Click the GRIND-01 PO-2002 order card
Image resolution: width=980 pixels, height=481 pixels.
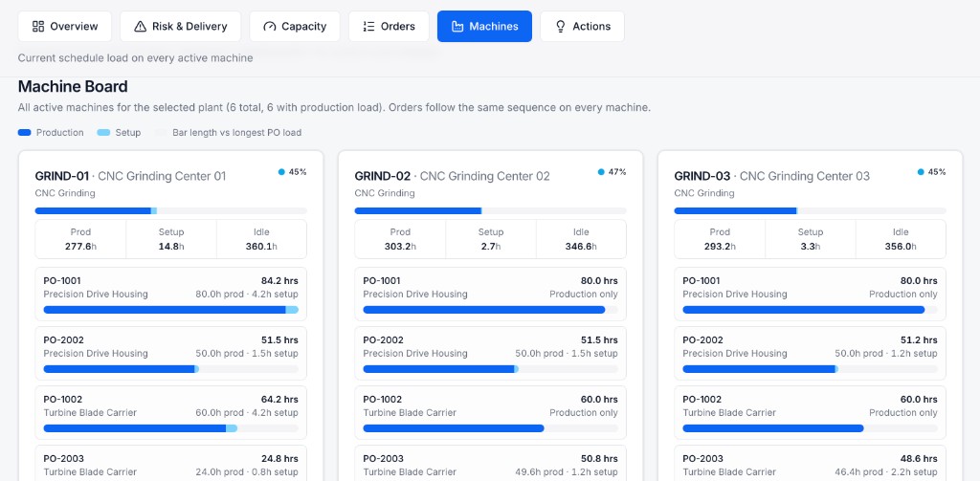click(170, 353)
